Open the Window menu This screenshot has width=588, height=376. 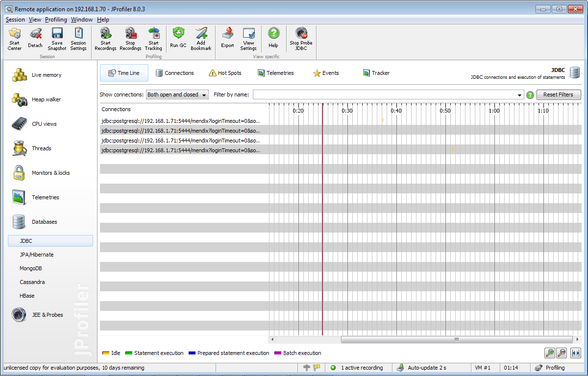pyautogui.click(x=82, y=20)
